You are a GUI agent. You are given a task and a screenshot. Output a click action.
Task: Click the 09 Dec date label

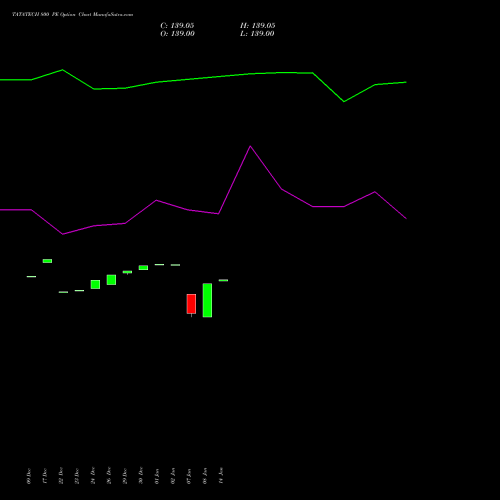(29, 476)
